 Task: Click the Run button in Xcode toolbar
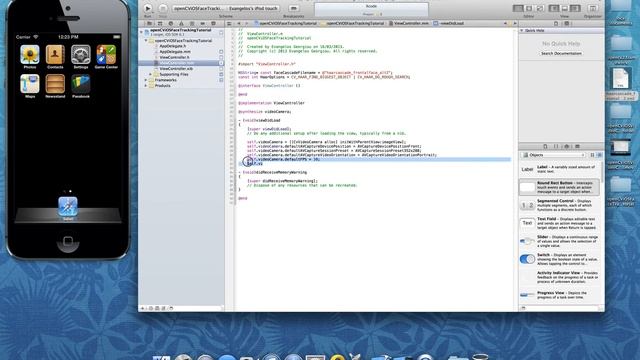[x=148, y=8]
